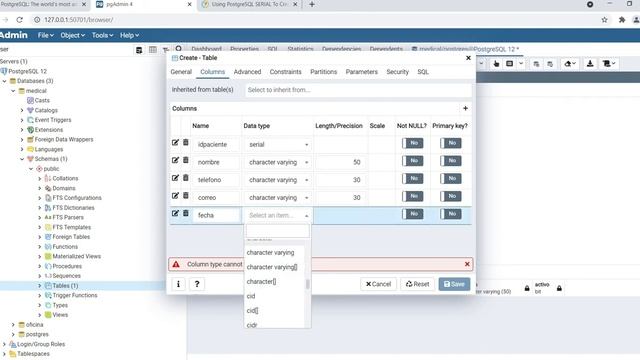This screenshot has height=360, width=640.
Task: Switch to the General tab
Action: 181,72
